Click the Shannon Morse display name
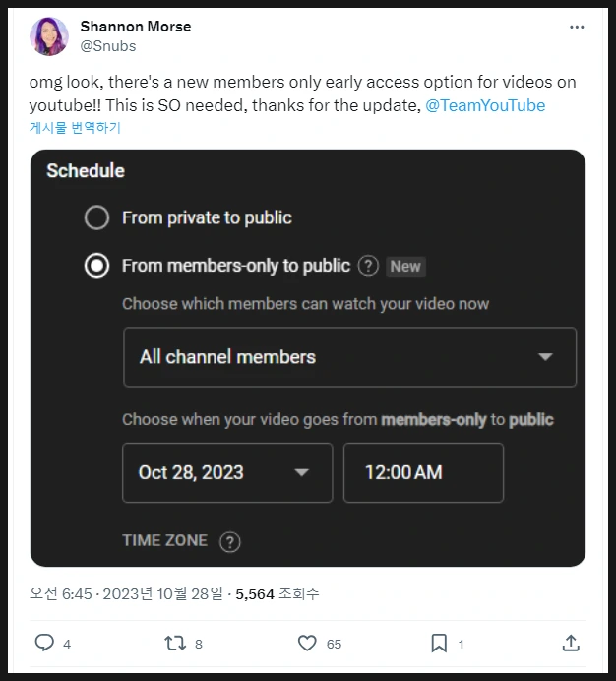This screenshot has height=681, width=616. pyautogui.click(x=136, y=27)
